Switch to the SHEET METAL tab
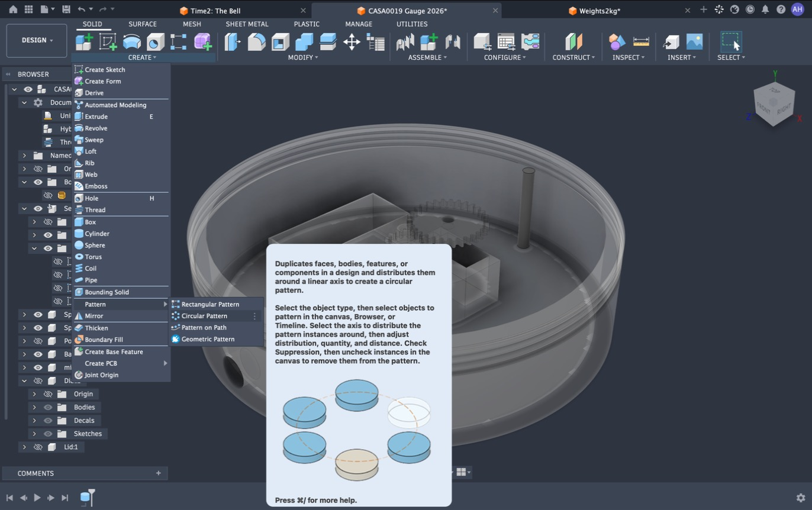 pos(247,24)
